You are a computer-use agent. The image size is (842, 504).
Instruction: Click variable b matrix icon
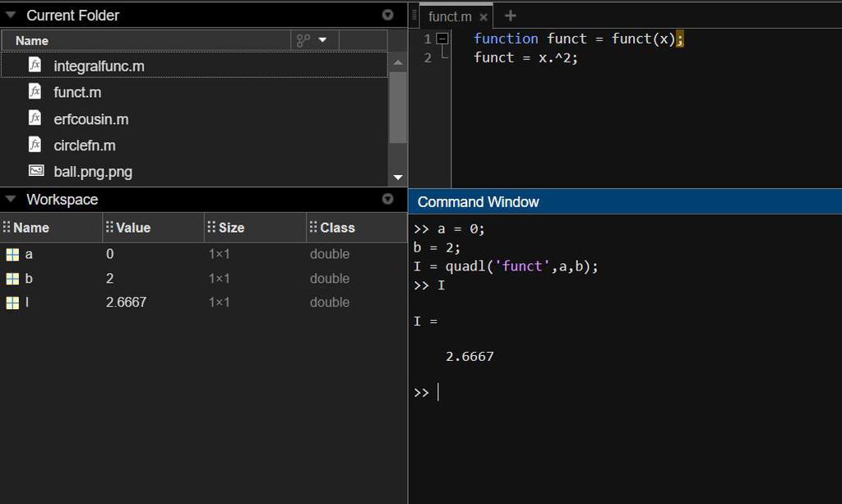pyautogui.click(x=12, y=279)
